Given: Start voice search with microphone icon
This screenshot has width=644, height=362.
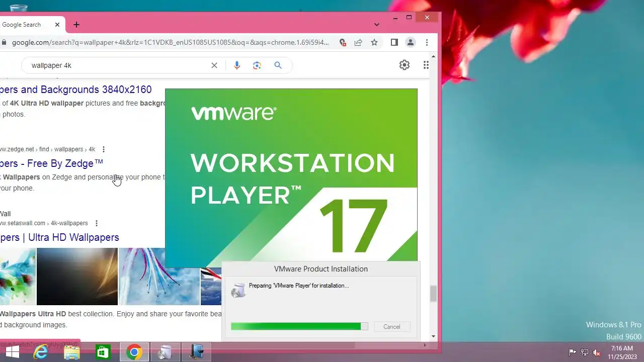Looking at the screenshot, I should point(237,65).
